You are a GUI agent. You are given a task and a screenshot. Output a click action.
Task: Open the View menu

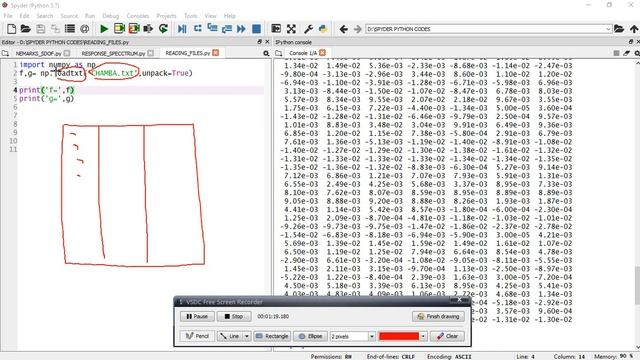click(210, 16)
